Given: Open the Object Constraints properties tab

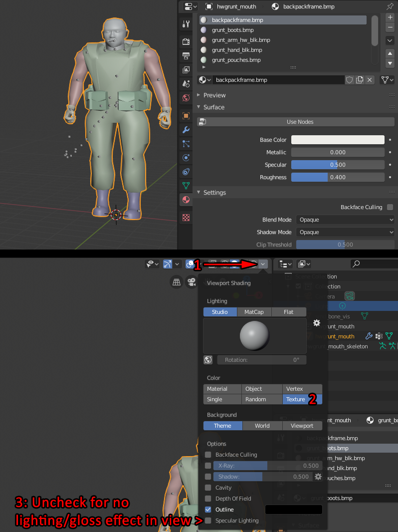Looking at the screenshot, I should coord(186,172).
